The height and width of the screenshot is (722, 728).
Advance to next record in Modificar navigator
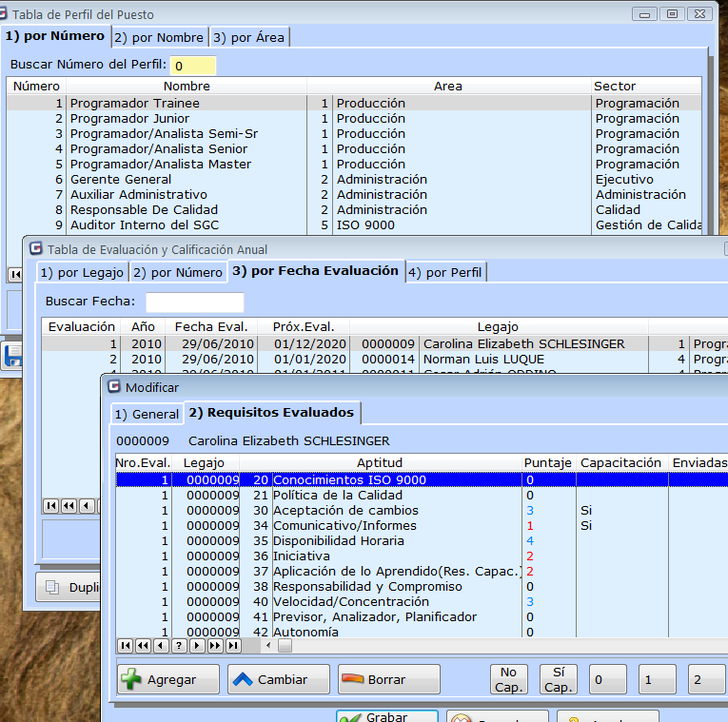click(x=197, y=645)
